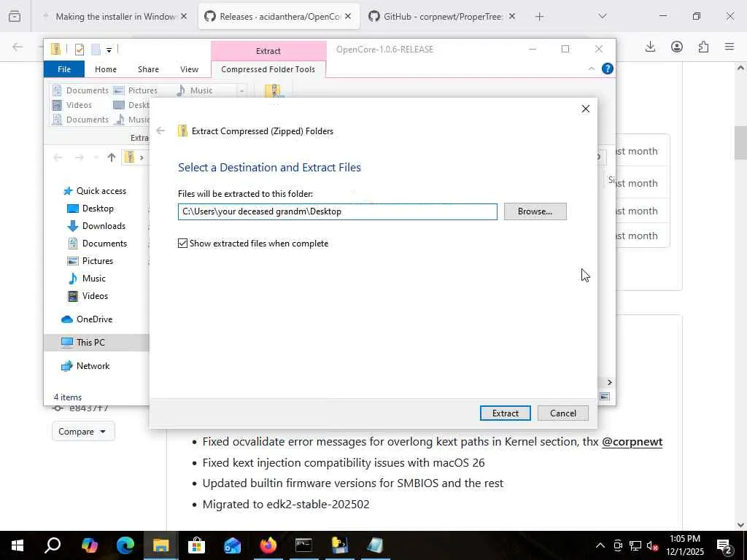Click the Explorer up-directory arrow
Screen dimensions: 747x560
coord(112,157)
